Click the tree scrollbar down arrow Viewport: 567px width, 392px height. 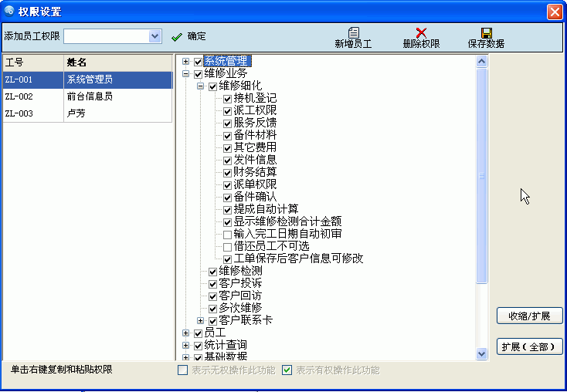pyautogui.click(x=482, y=353)
